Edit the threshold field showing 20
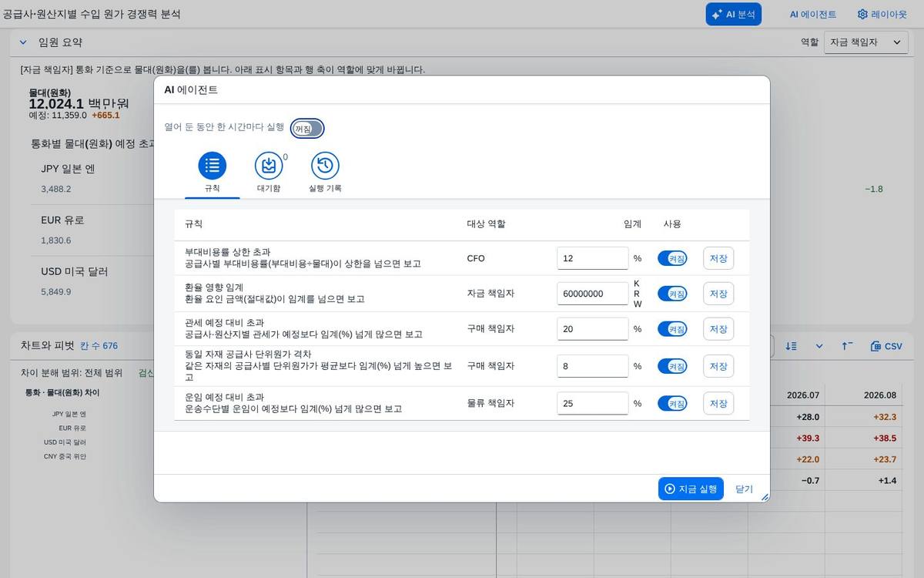 [x=593, y=329]
